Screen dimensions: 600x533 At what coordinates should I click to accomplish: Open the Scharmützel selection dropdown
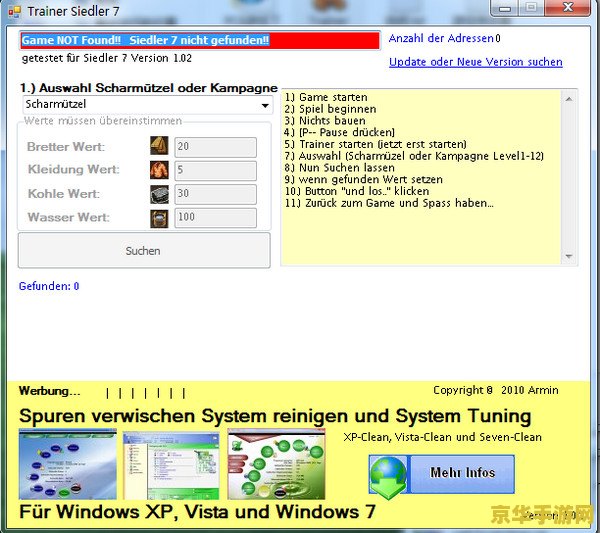[x=148, y=105]
